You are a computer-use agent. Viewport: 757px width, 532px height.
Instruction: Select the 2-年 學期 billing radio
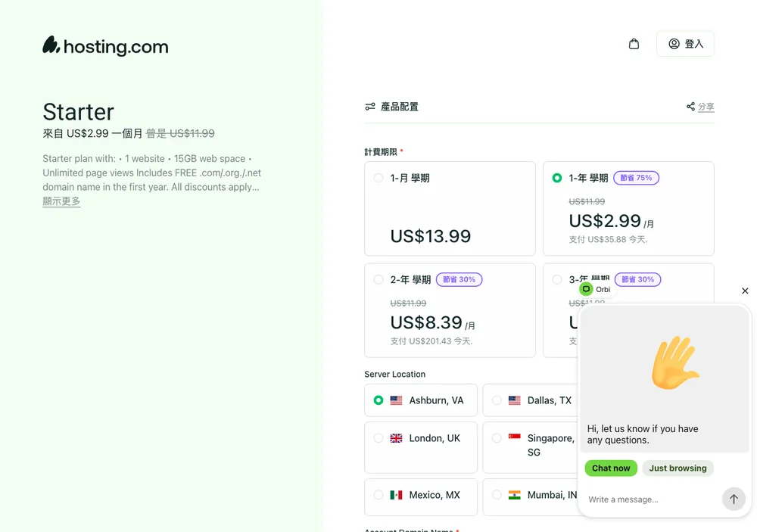coord(378,279)
